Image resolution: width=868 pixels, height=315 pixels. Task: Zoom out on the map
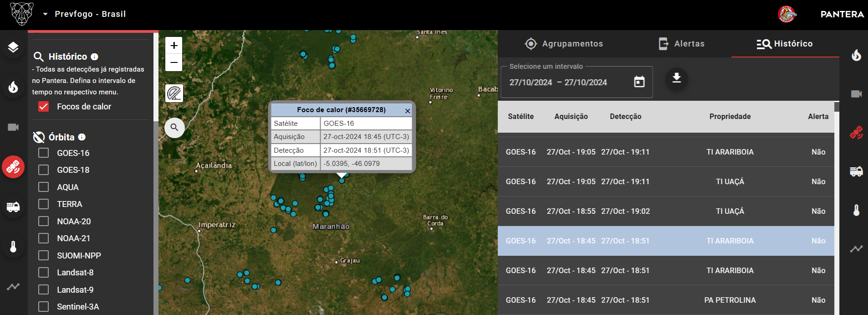click(174, 62)
